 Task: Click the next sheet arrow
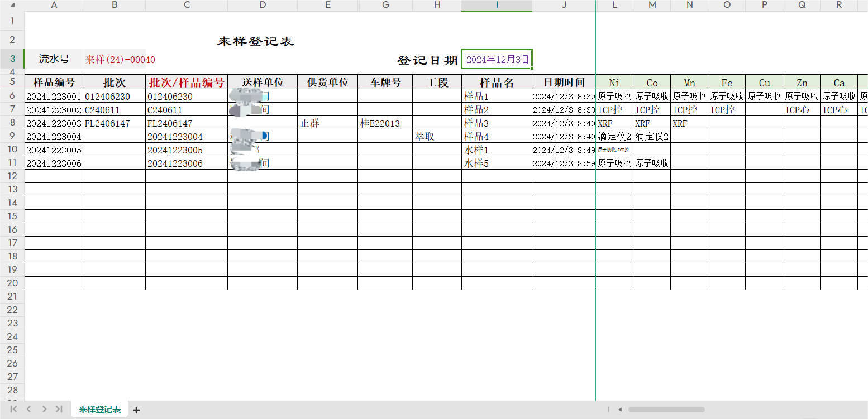pos(44,410)
